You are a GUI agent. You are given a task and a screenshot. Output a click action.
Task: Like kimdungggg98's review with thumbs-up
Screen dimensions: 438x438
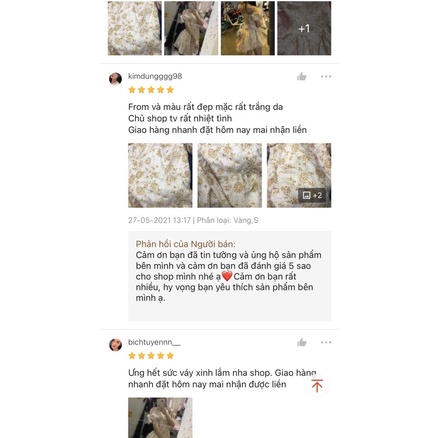(302, 77)
